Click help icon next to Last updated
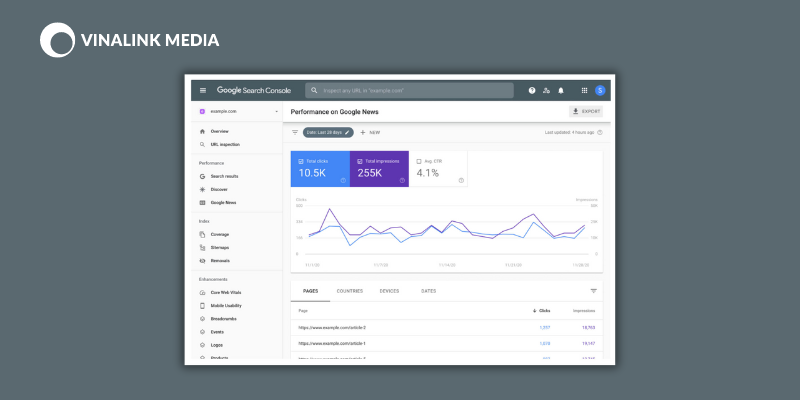 tap(599, 132)
